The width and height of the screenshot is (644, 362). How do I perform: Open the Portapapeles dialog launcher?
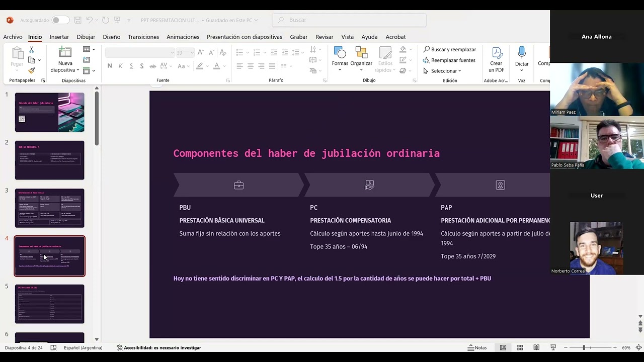(x=43, y=80)
